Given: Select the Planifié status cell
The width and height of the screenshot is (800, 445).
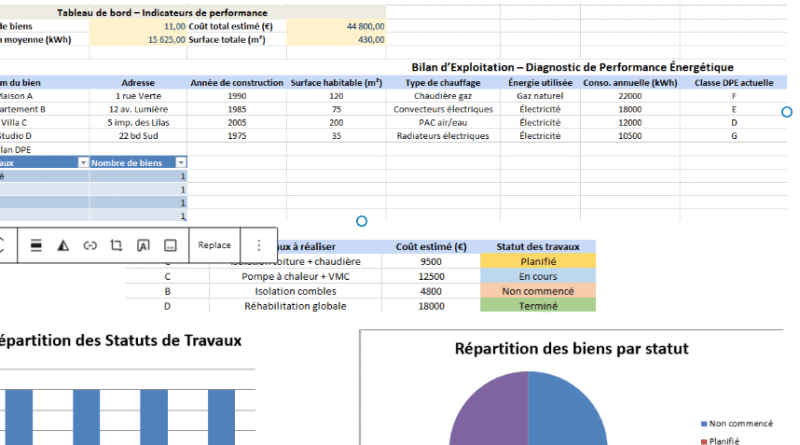Looking at the screenshot, I should coord(538,261).
